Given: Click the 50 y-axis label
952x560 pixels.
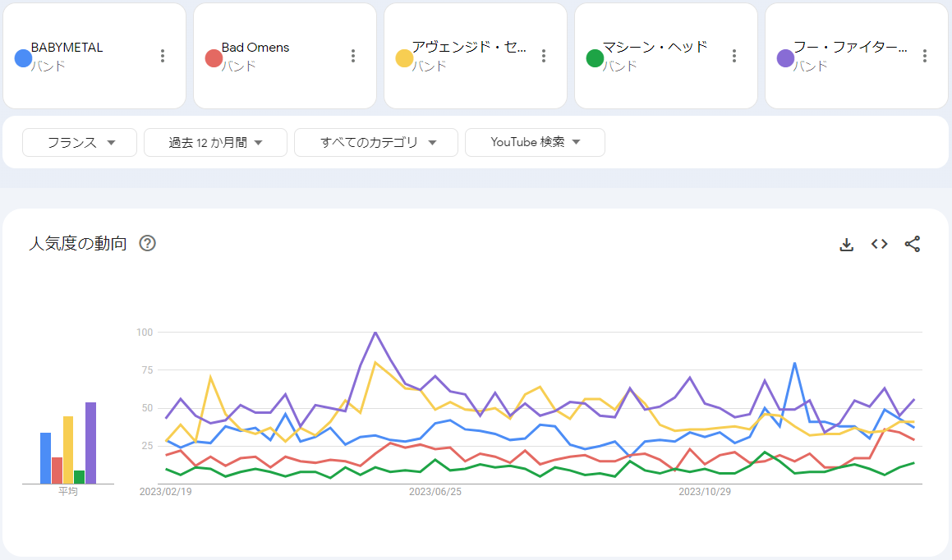Looking at the screenshot, I should pos(147,408).
